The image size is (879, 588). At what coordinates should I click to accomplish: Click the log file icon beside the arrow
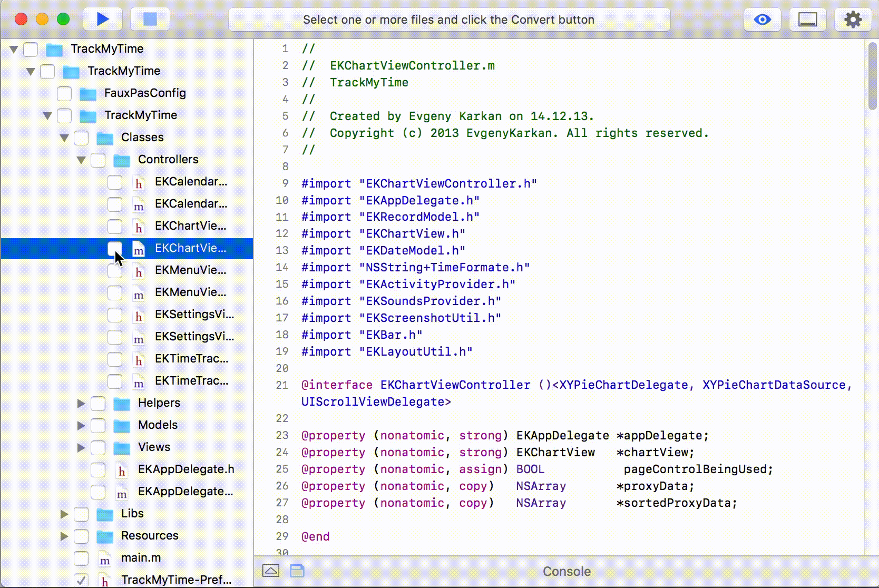click(x=297, y=571)
